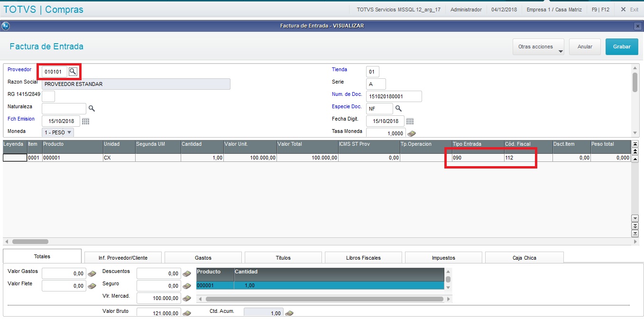Click the Tipo Entrada cell showing 090
The width and height of the screenshot is (644, 319).
pyautogui.click(x=478, y=158)
